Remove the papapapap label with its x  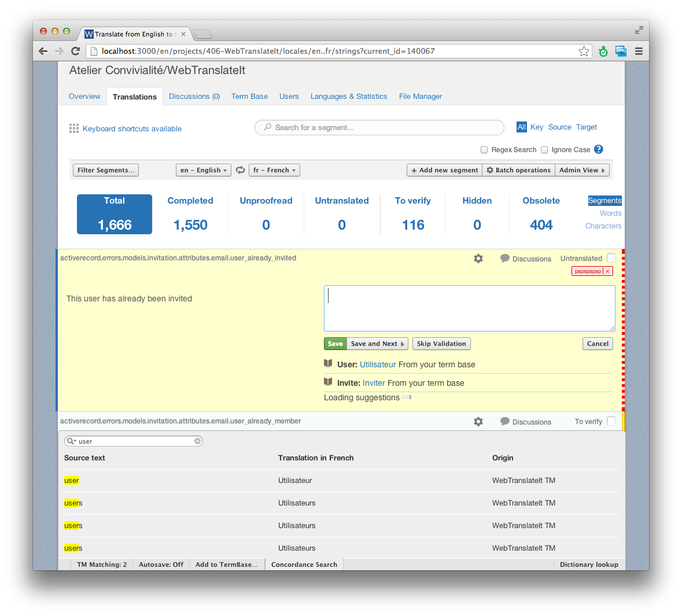[x=607, y=271]
